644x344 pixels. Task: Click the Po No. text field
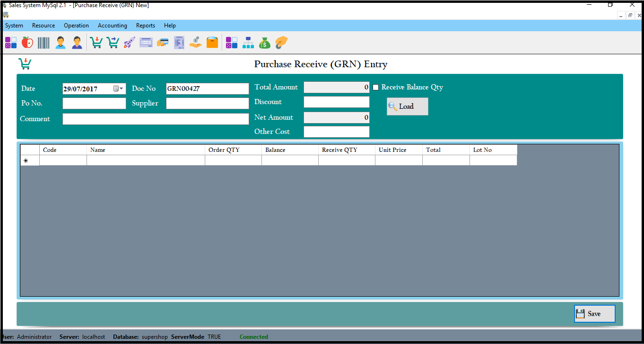[94, 103]
